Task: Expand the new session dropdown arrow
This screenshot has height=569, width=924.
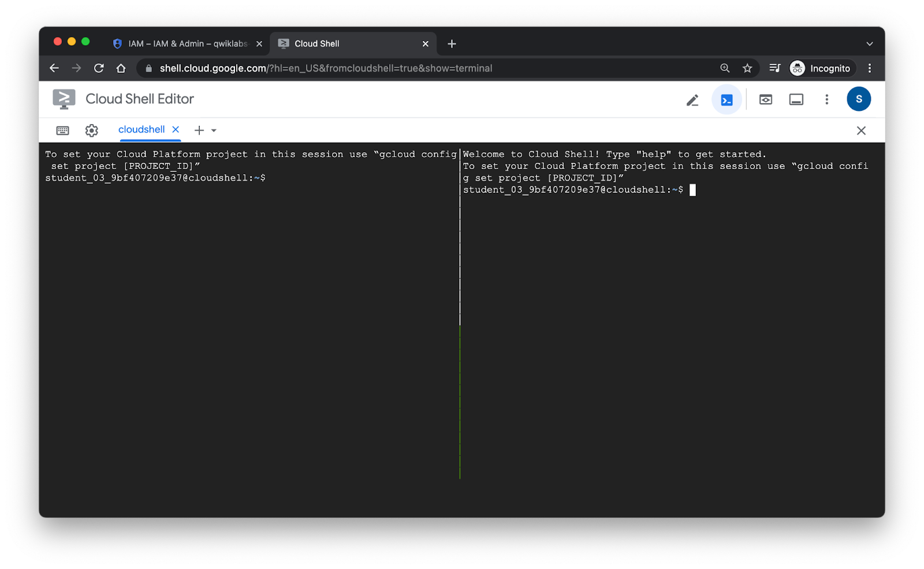Action: point(214,130)
